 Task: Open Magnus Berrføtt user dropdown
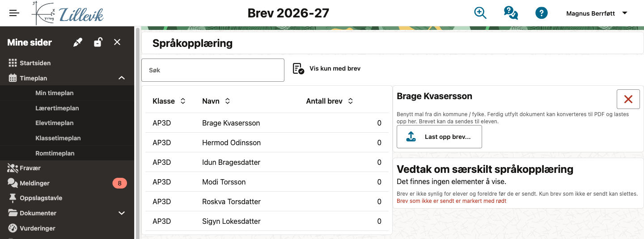click(x=597, y=13)
